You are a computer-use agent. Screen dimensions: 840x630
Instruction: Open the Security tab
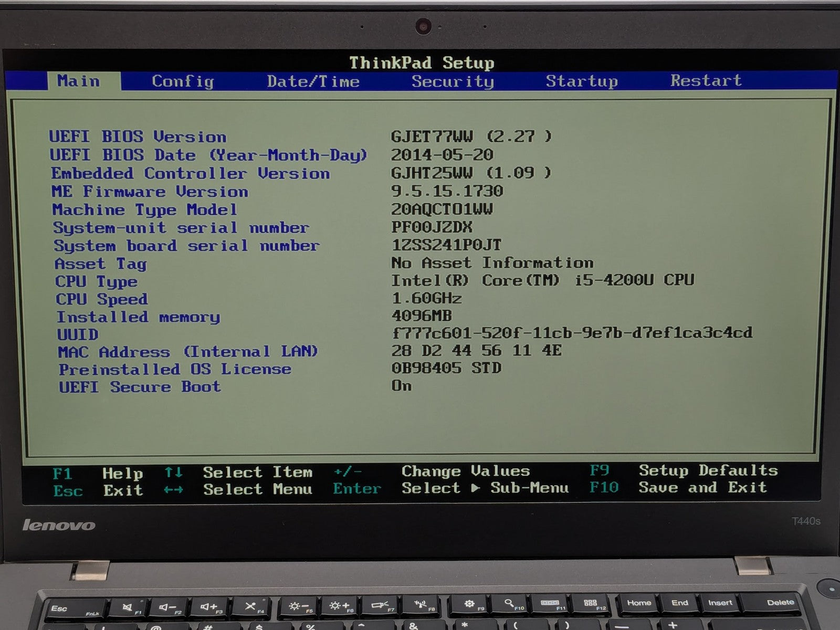pyautogui.click(x=453, y=81)
